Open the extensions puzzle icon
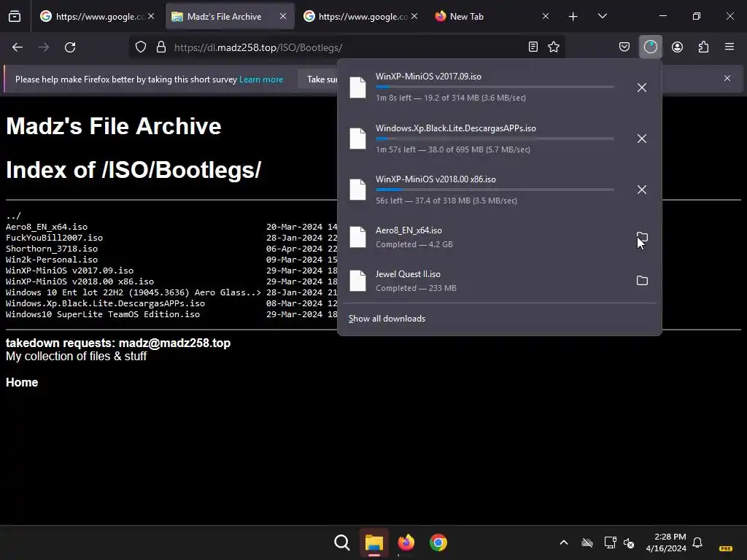This screenshot has width=747, height=560. [x=703, y=47]
